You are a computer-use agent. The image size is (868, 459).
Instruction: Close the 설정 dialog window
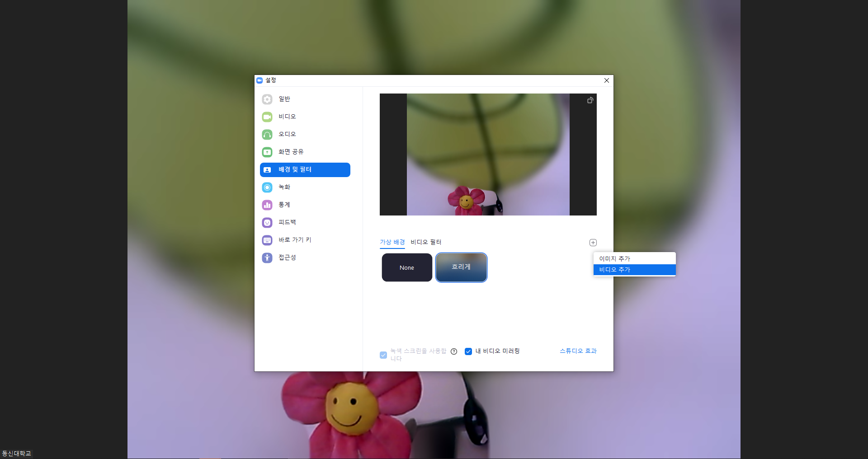coord(607,80)
